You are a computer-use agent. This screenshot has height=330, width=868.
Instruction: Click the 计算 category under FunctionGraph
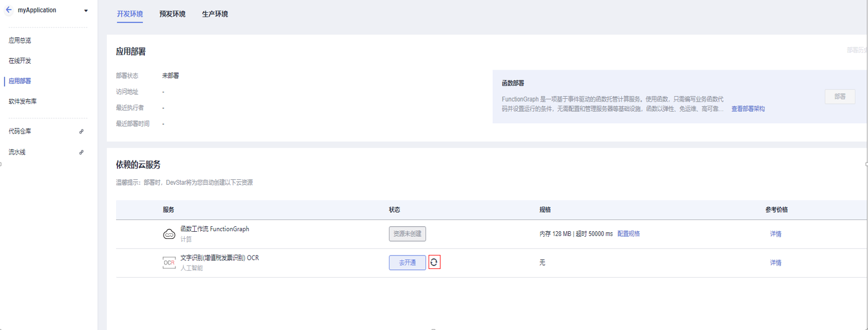(186, 239)
